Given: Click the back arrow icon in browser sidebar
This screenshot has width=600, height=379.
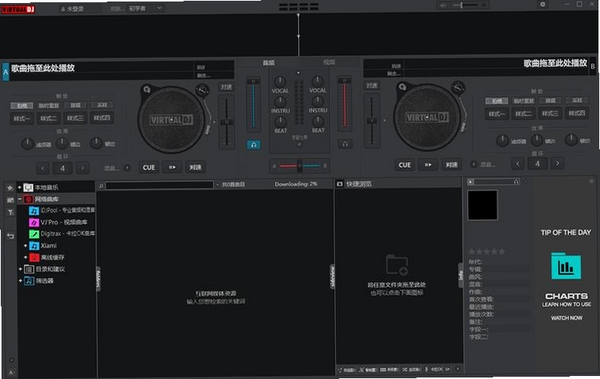Looking at the screenshot, I should [10, 236].
